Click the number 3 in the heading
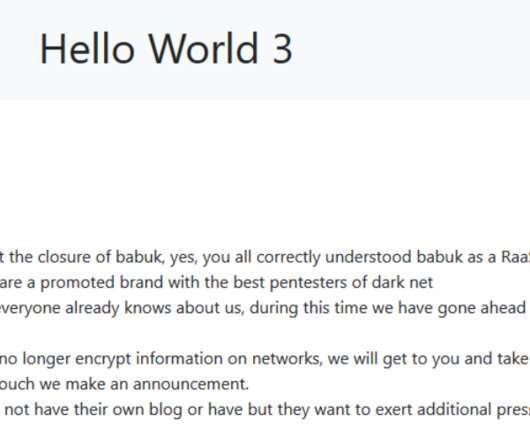 (282, 48)
